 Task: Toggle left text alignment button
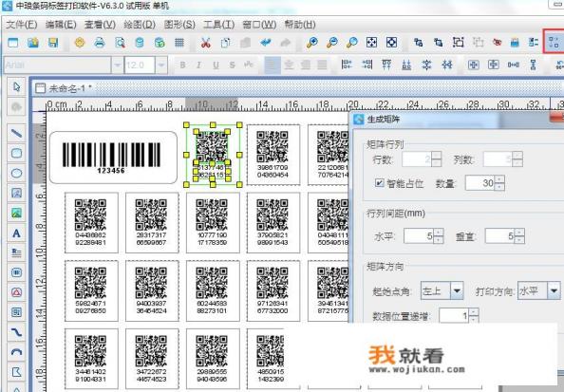point(273,65)
